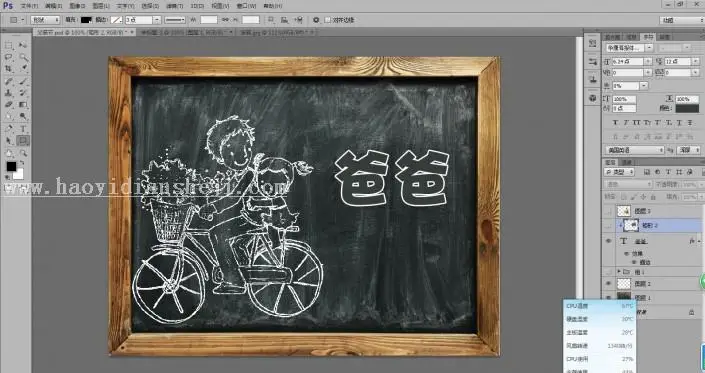705x373 pixels.
Task: Click the font size input field
Action: 627,61
